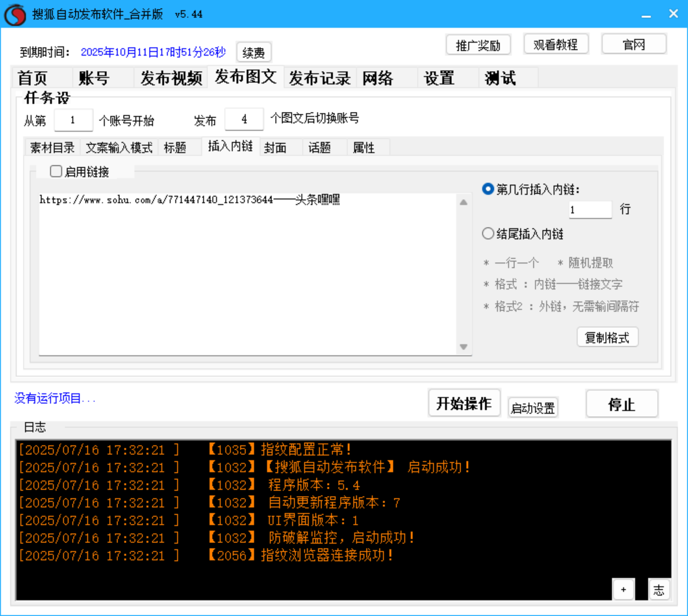Open the 网络 tab
The height and width of the screenshot is (616, 688).
pyautogui.click(x=387, y=78)
